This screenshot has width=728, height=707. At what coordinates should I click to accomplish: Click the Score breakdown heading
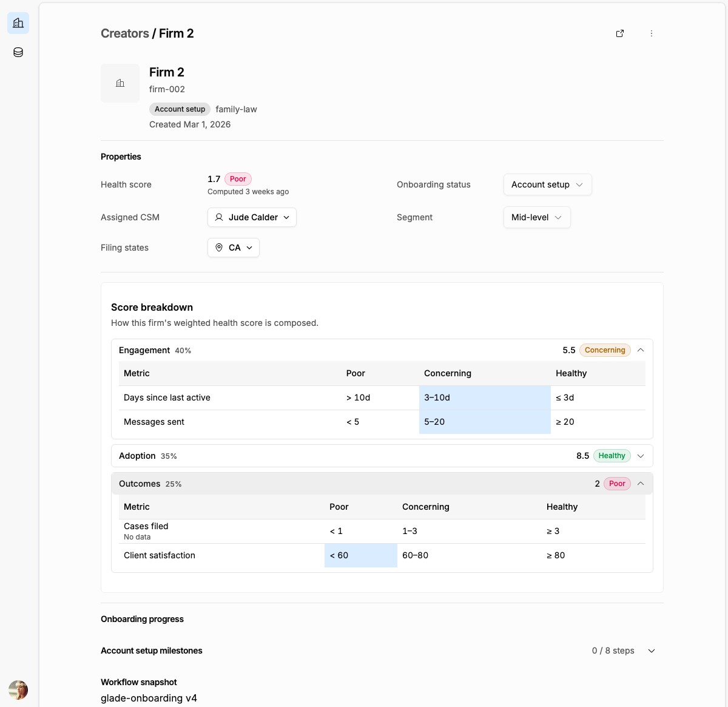pos(152,307)
